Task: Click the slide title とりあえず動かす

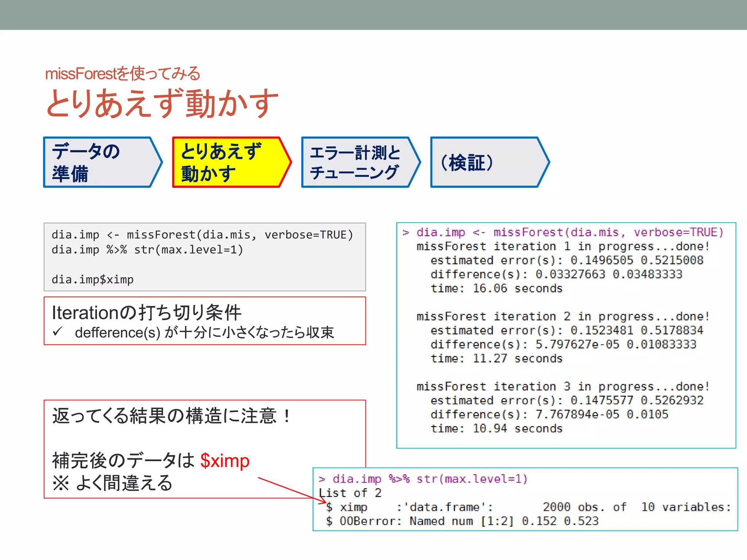Action: (162, 104)
